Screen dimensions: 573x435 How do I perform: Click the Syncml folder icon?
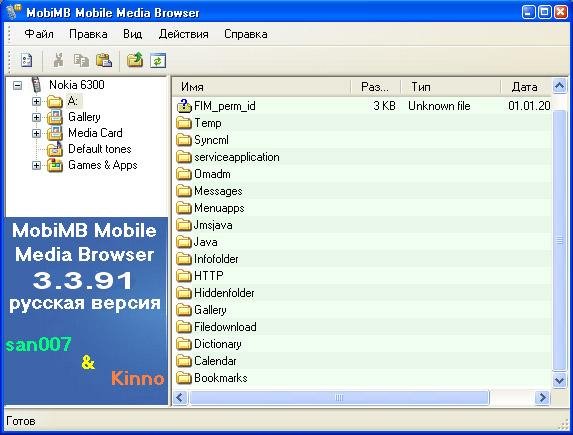tap(184, 140)
